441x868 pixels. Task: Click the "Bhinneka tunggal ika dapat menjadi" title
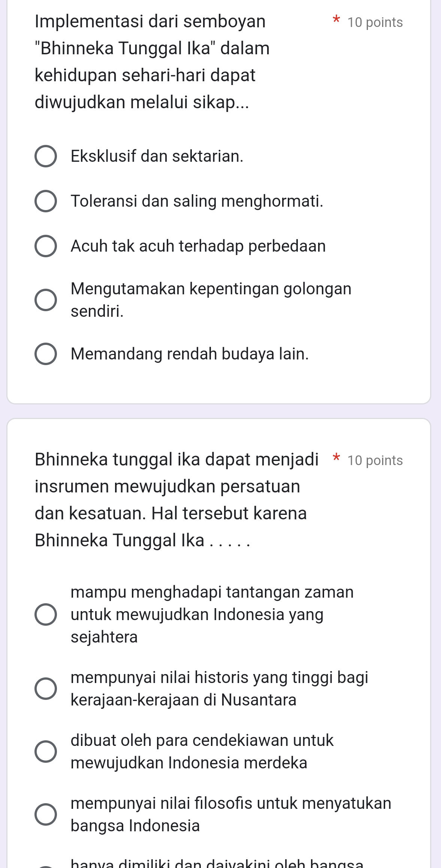[x=176, y=459]
